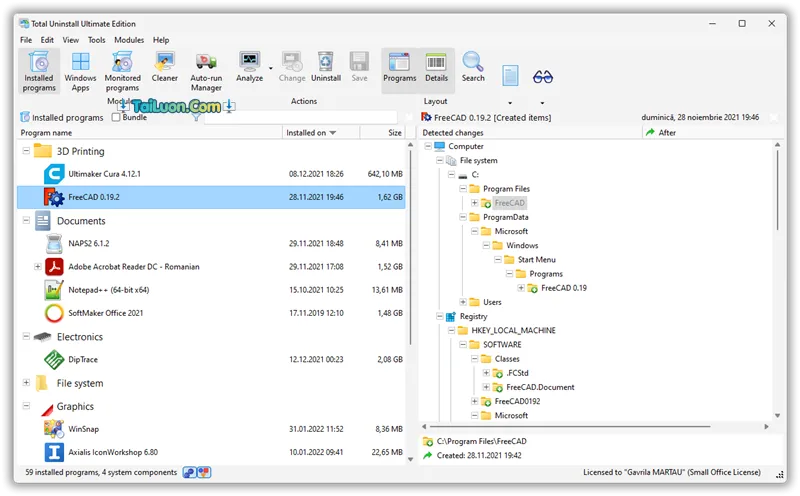Expand the File system group

(26, 383)
